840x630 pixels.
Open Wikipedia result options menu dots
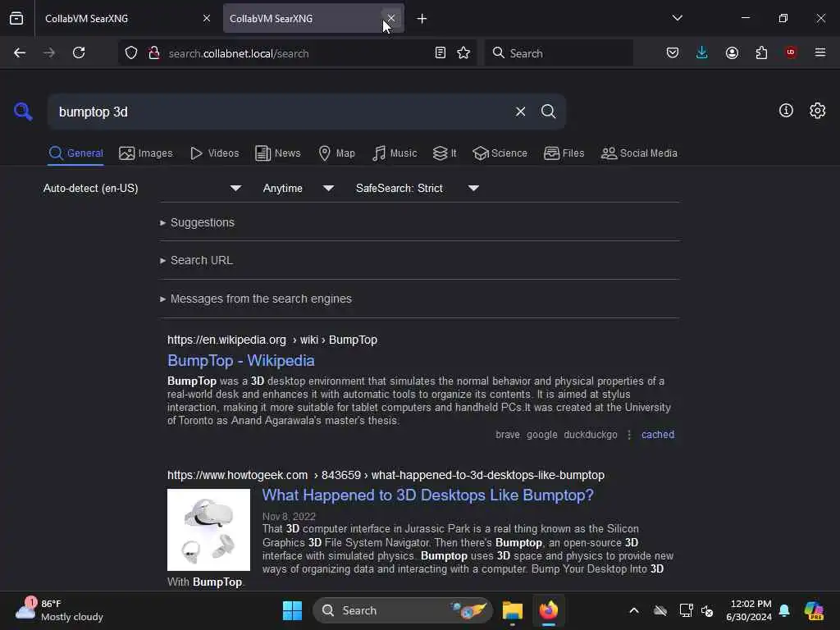pyautogui.click(x=629, y=435)
